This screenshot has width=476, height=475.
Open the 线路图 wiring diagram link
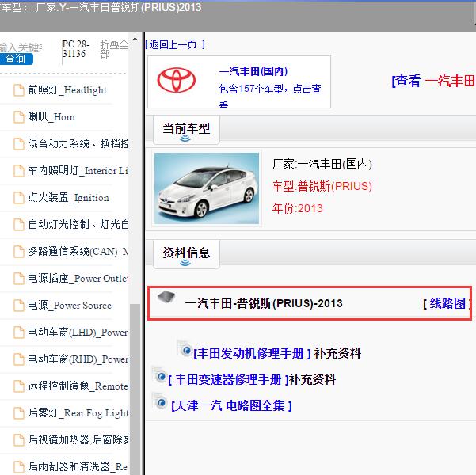447,303
